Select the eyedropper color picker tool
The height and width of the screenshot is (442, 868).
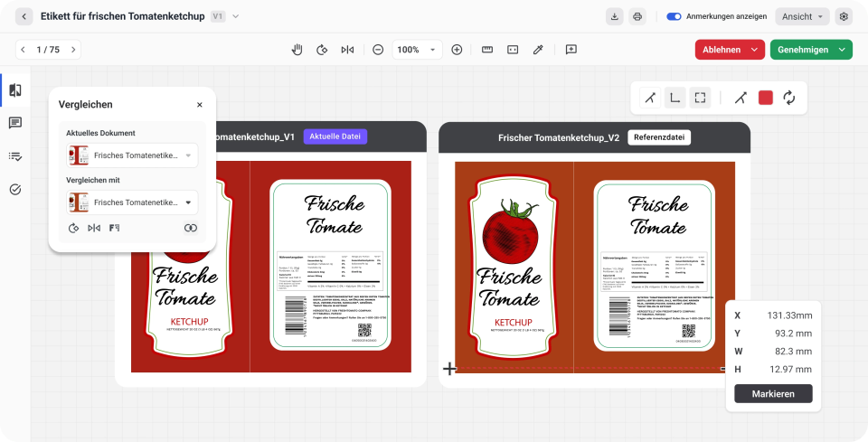pos(538,50)
